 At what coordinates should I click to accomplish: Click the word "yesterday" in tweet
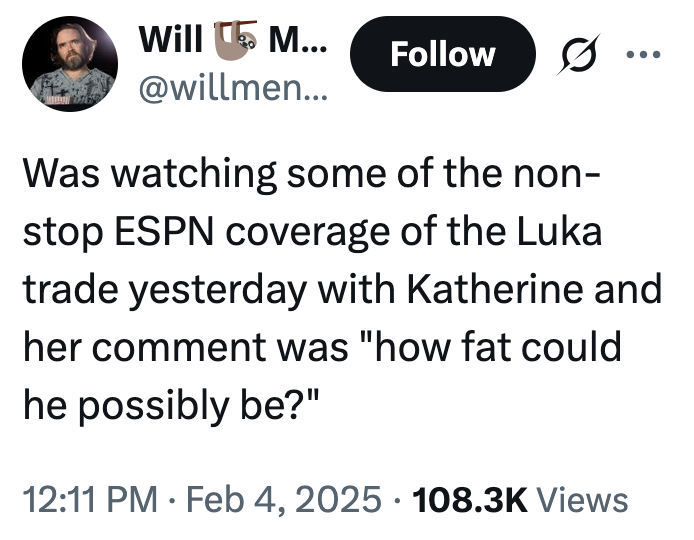[x=218, y=291]
